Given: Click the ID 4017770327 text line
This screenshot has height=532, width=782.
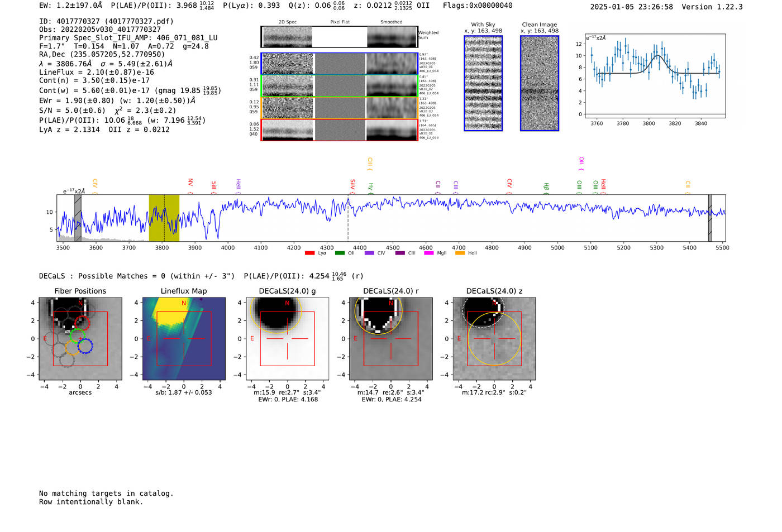Looking at the screenshot, I should point(106,21).
